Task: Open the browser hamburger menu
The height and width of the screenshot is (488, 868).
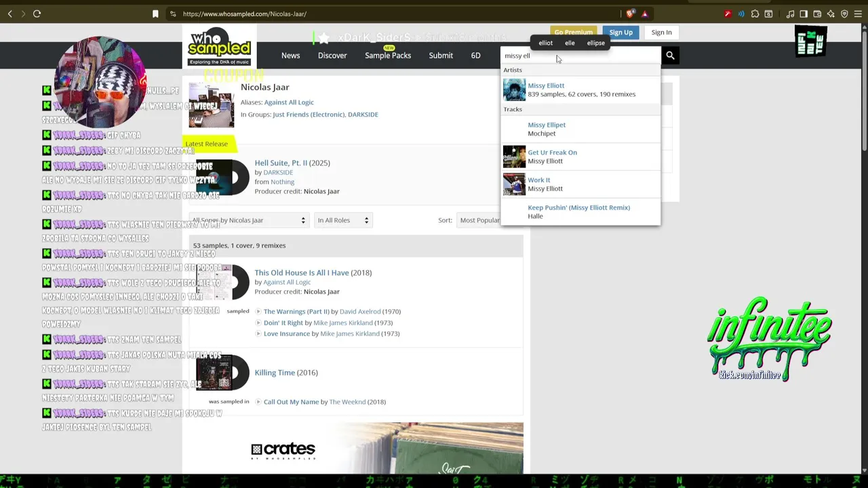Action: click(x=858, y=14)
